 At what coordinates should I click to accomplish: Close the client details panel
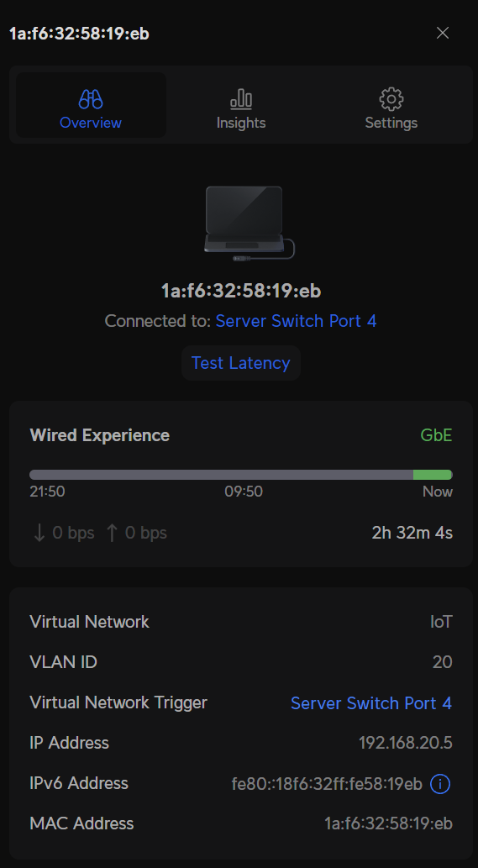pos(443,34)
